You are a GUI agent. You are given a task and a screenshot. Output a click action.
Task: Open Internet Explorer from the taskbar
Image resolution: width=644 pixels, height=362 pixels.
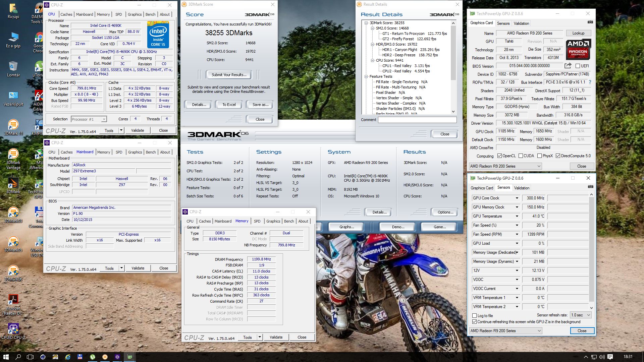(x=68, y=357)
